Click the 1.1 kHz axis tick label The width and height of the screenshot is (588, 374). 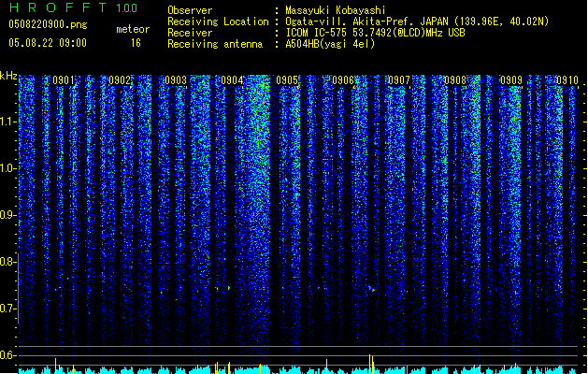8,122
